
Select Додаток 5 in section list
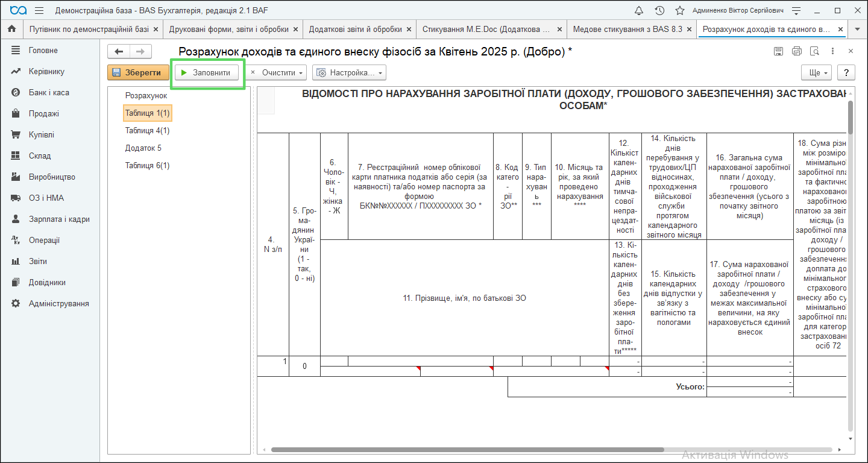[143, 148]
